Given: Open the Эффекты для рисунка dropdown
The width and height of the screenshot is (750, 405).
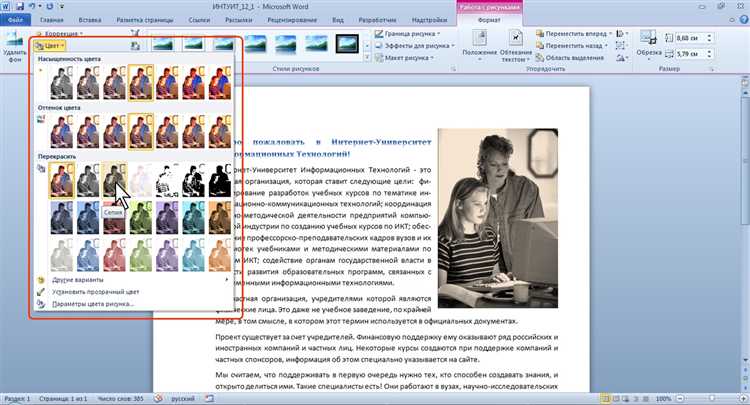Looking at the screenshot, I should point(414,45).
